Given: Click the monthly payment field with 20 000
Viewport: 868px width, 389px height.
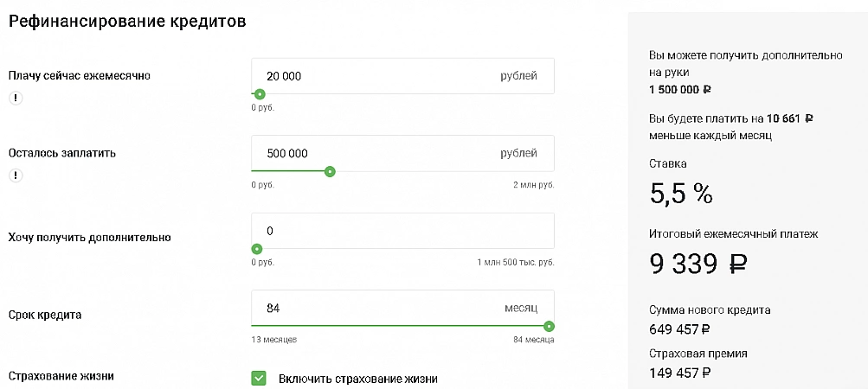Looking at the screenshot, I should coord(381,76).
